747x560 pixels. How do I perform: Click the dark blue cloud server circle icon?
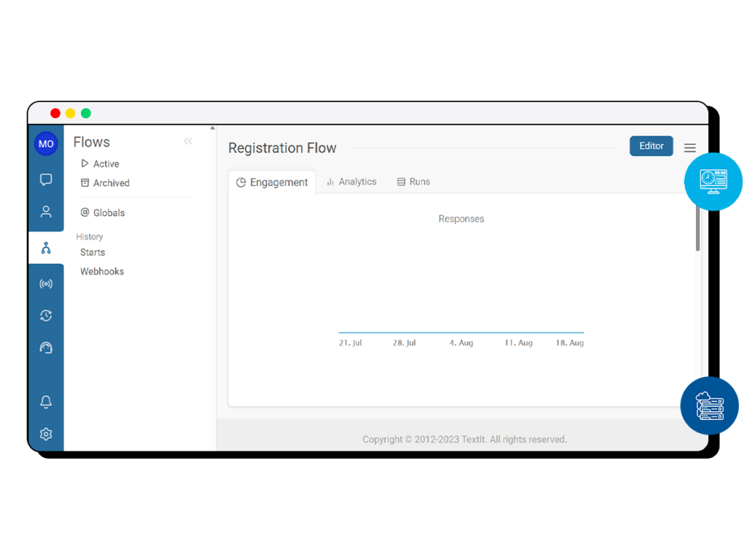click(x=709, y=405)
